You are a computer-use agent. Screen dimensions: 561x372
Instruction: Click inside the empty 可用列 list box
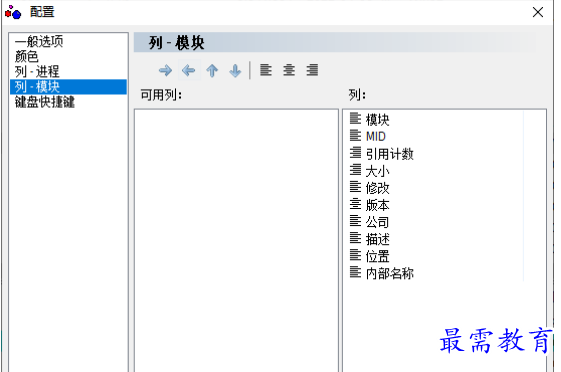coord(236,240)
